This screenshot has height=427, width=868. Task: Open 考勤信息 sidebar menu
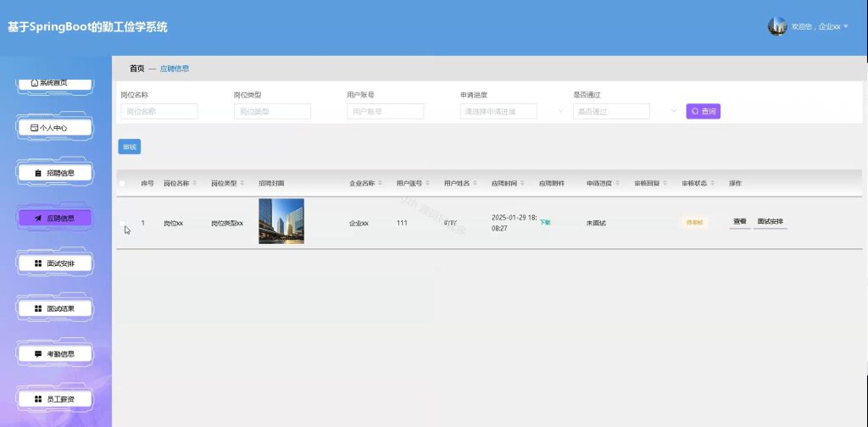point(55,354)
